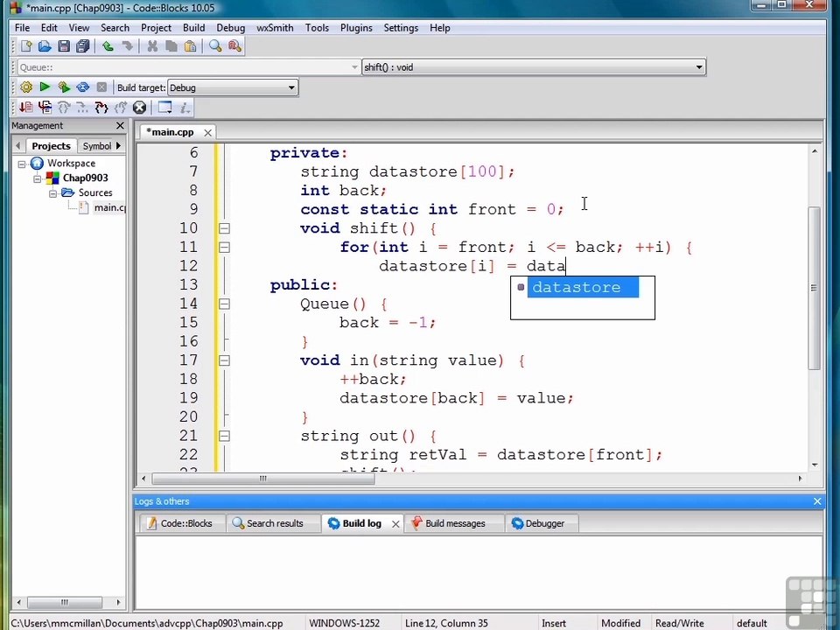Close the Build log tab
The width and height of the screenshot is (840, 630).
pos(395,524)
